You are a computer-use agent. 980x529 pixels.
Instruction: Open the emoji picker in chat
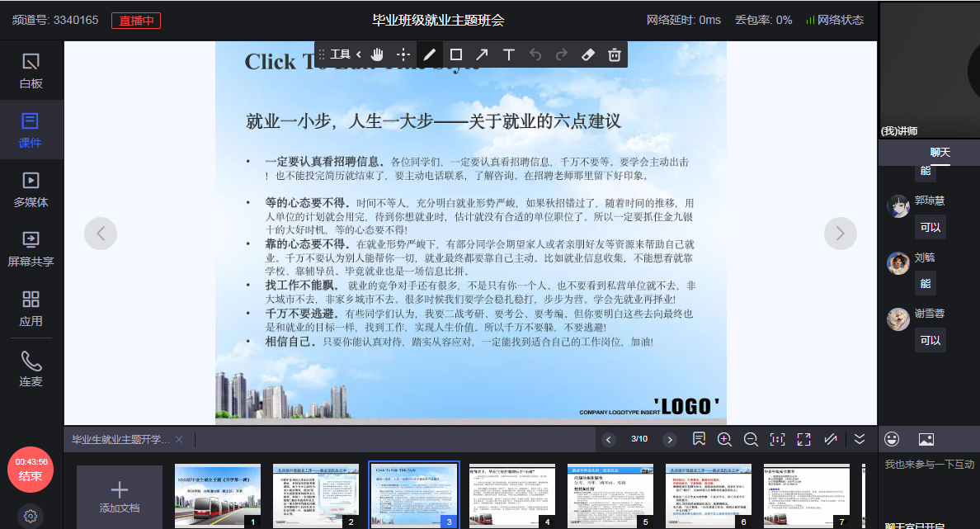(x=892, y=439)
